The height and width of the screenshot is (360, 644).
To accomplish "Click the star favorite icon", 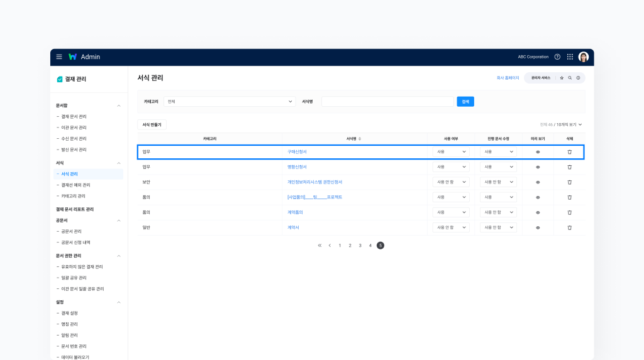I will (562, 78).
